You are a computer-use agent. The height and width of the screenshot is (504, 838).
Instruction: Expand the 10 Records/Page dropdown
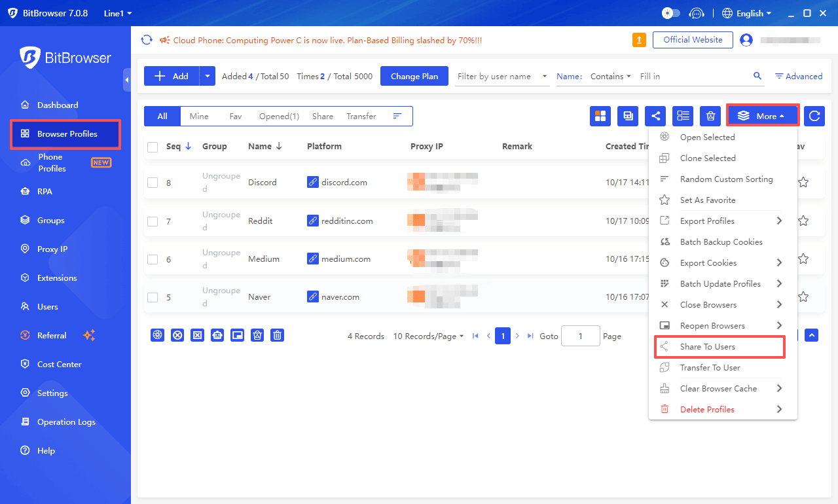428,336
